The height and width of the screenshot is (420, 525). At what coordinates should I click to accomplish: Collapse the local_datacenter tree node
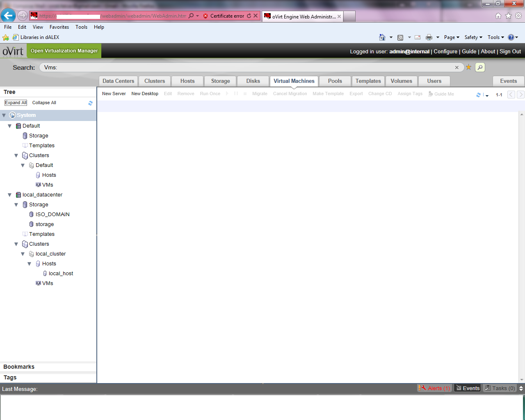[x=10, y=195]
